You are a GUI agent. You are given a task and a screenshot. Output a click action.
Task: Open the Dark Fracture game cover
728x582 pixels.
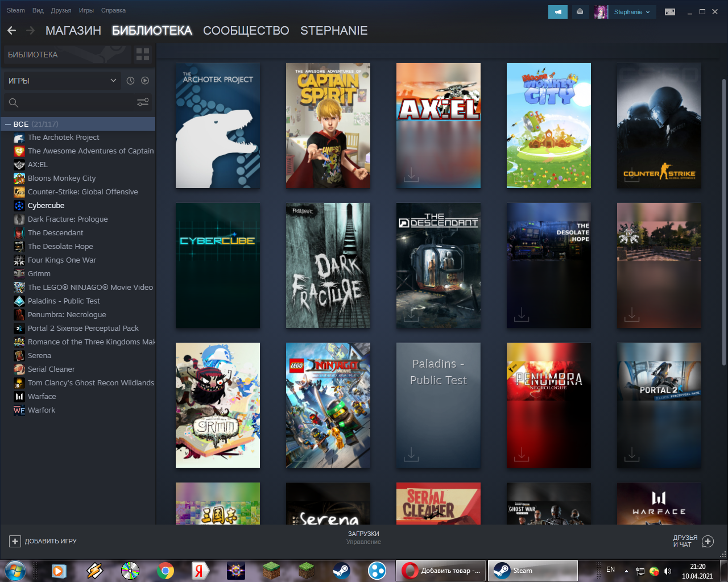tap(328, 265)
